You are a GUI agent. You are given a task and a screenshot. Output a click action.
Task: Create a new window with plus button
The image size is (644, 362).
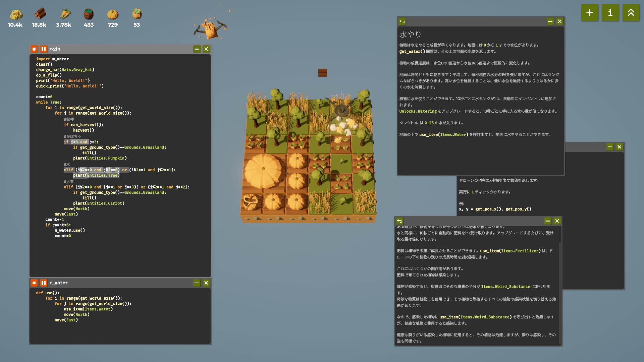point(589,13)
